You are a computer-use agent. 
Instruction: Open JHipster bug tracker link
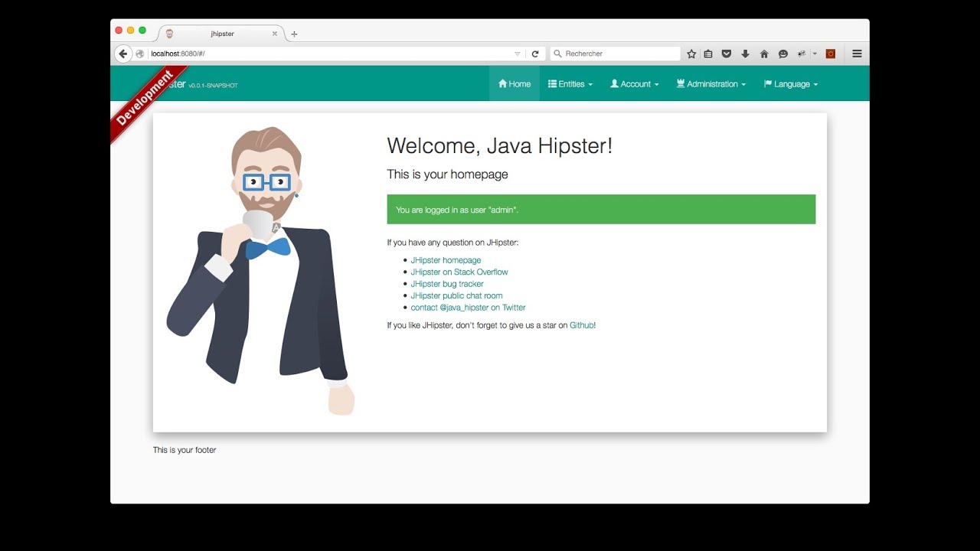coord(447,284)
